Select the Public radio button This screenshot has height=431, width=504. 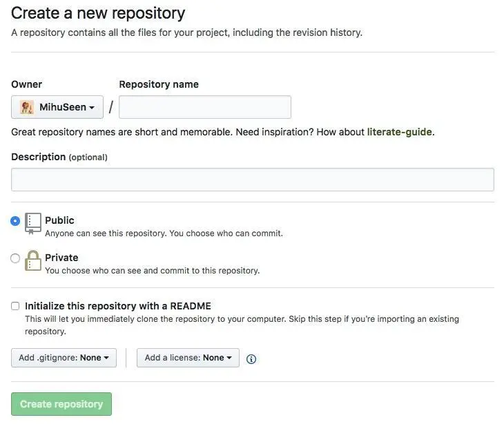point(15,221)
